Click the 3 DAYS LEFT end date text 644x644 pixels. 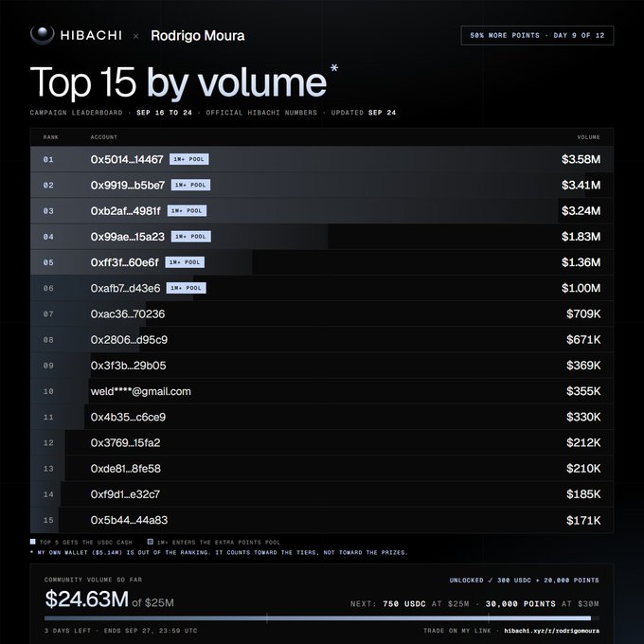(x=121, y=631)
